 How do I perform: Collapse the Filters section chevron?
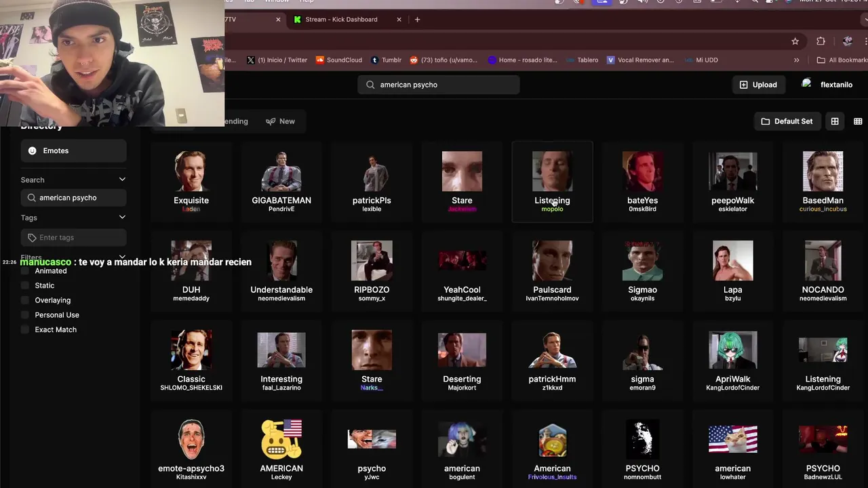(122, 258)
